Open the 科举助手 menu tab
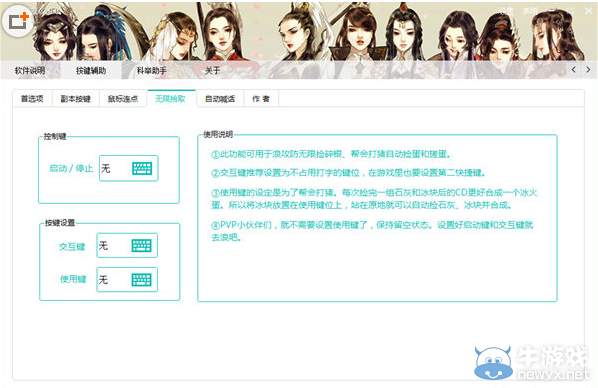The width and height of the screenshot is (598, 388). 151,70
